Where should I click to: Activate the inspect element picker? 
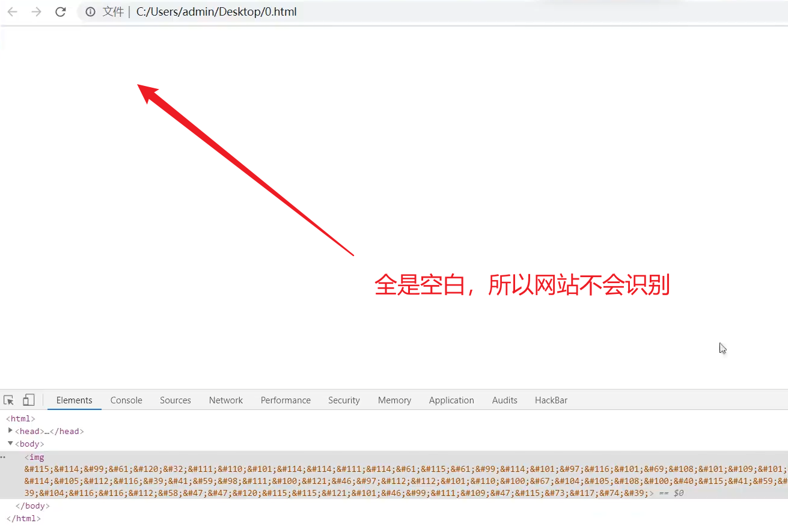point(9,400)
